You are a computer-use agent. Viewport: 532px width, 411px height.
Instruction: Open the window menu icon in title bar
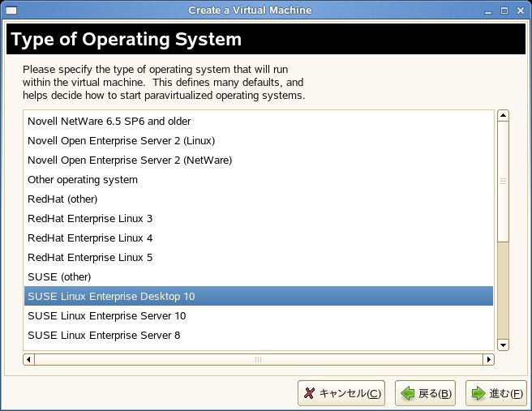click(x=11, y=11)
